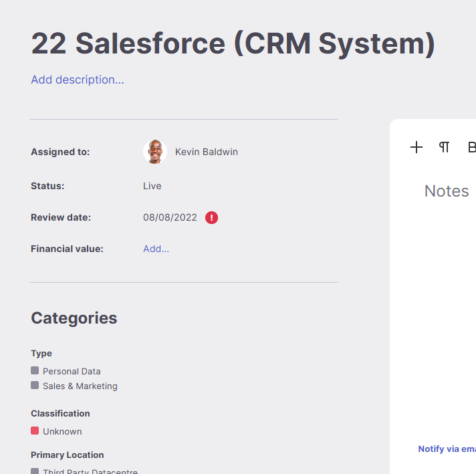The image size is (476, 474).
Task: Toggle bold in the notes editor toolbar
Action: pos(472,147)
